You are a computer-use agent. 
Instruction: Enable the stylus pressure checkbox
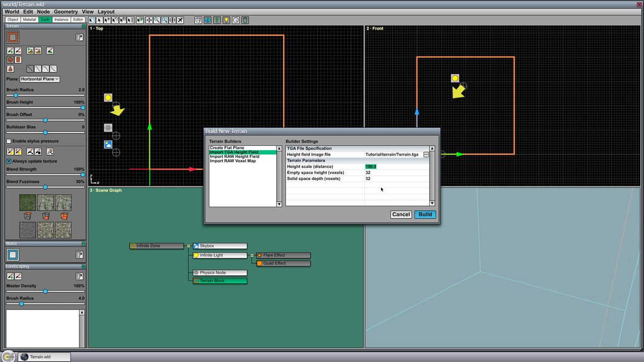(x=9, y=141)
